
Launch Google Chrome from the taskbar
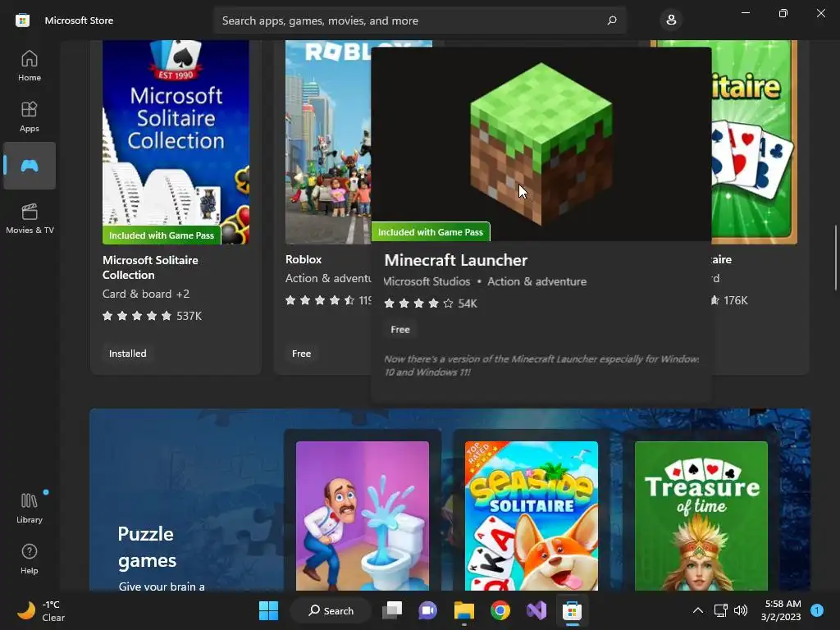[x=500, y=610]
